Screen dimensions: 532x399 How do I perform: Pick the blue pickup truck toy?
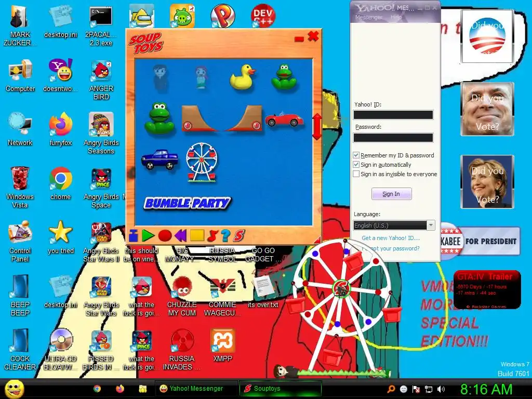pos(159,159)
